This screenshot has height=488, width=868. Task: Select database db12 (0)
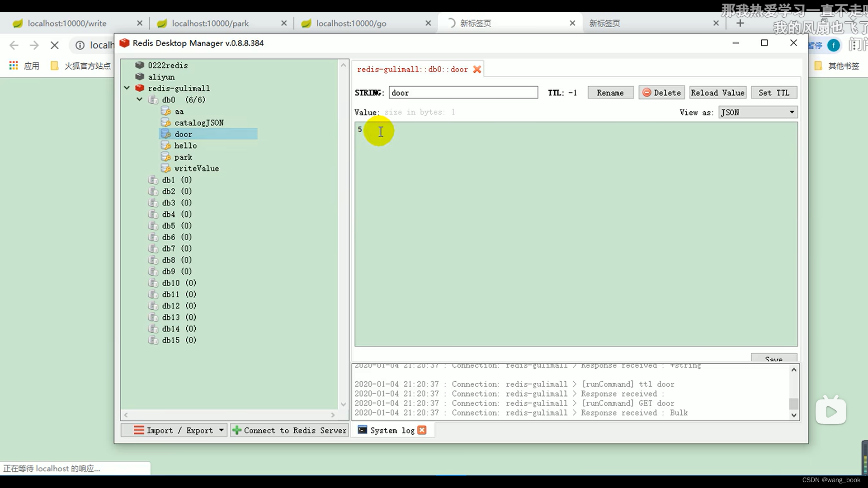(x=179, y=306)
